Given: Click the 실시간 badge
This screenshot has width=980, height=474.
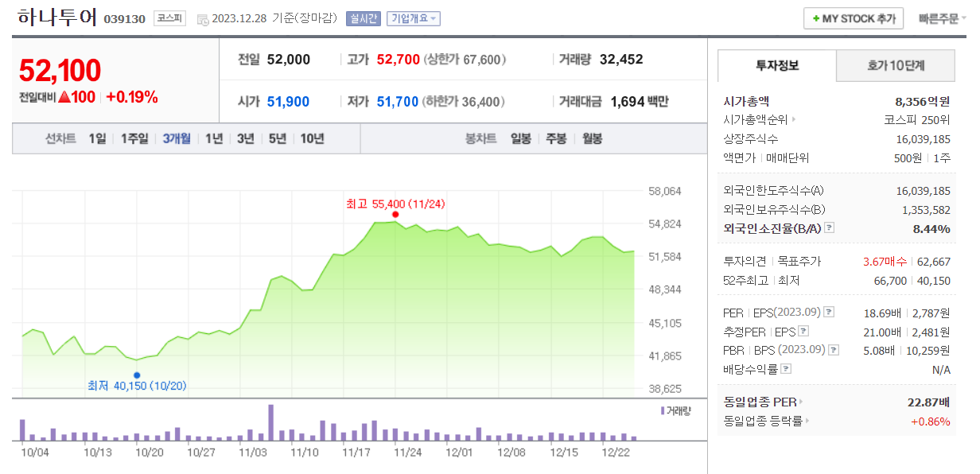Looking at the screenshot, I should click(364, 18).
